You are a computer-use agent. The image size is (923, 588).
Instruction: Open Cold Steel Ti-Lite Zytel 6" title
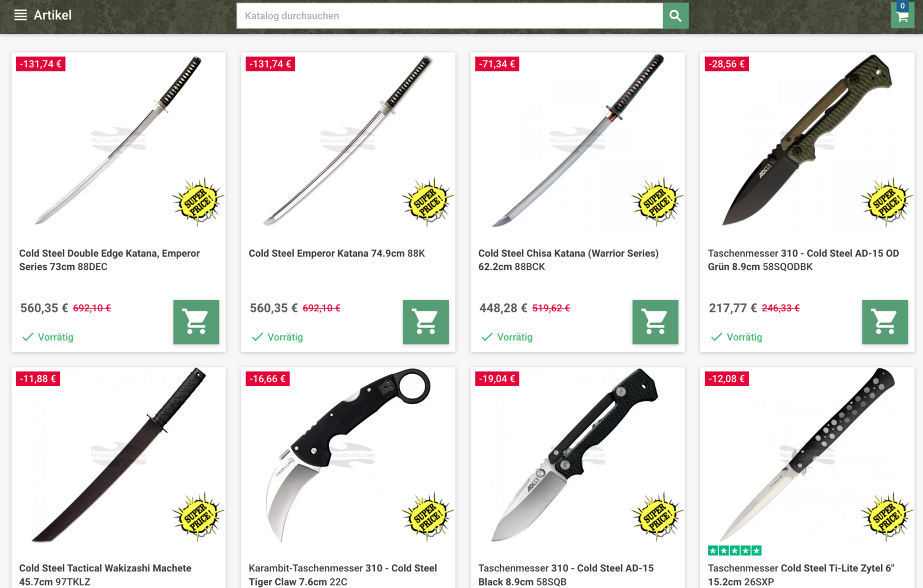pyautogui.click(x=801, y=575)
